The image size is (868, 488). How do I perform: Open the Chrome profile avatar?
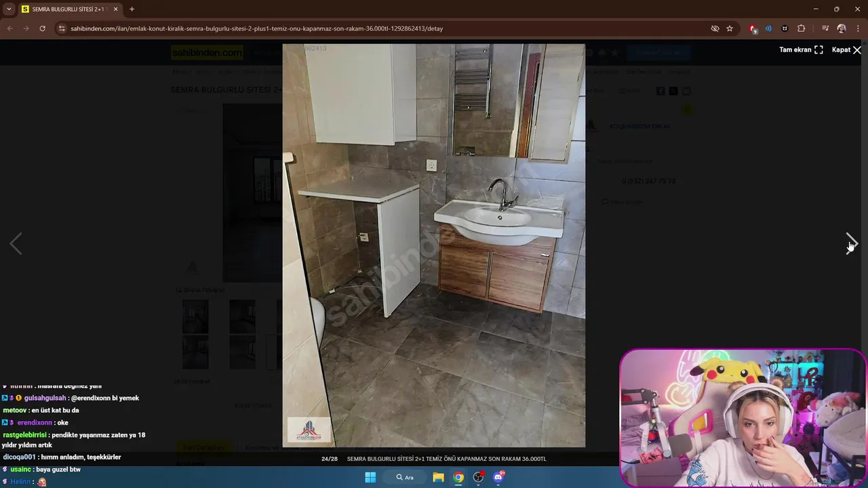point(842,28)
